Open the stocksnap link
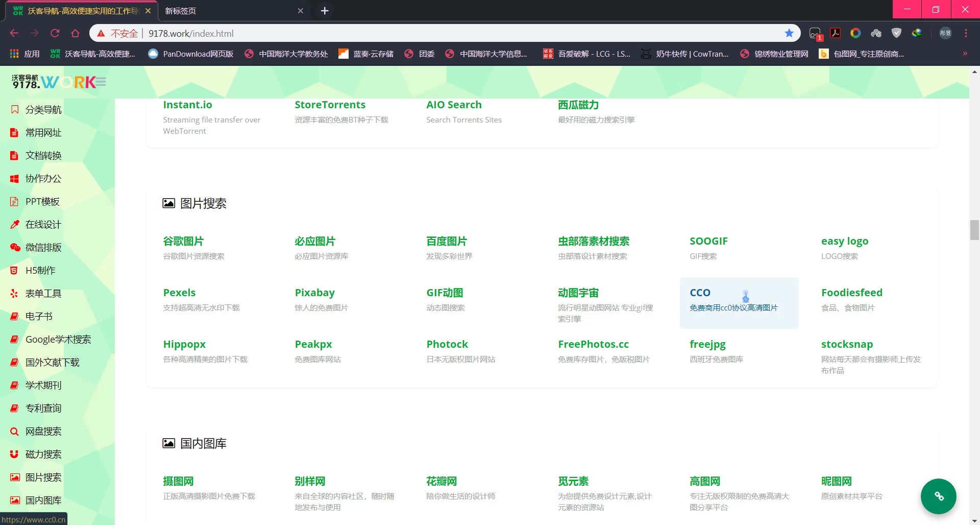 (847, 344)
